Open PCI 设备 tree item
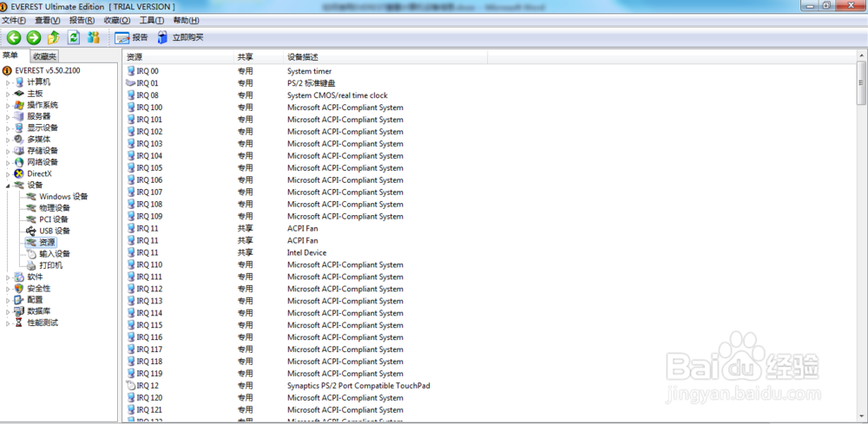This screenshot has width=868, height=424. point(53,219)
